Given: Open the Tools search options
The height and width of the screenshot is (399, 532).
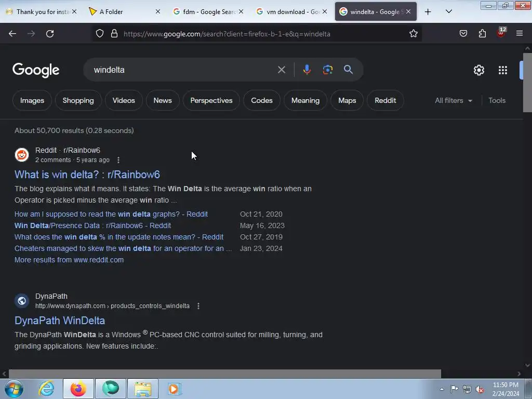Looking at the screenshot, I should (497, 100).
